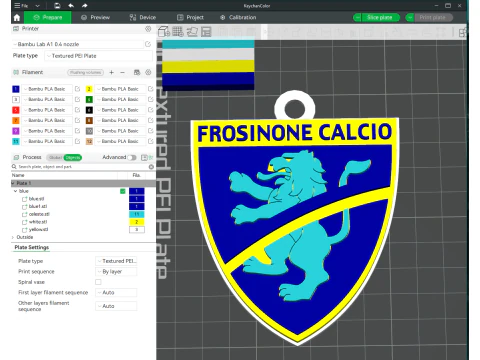480x360 pixels.
Task: Open filament settings gear icon
Action: tap(148, 72)
